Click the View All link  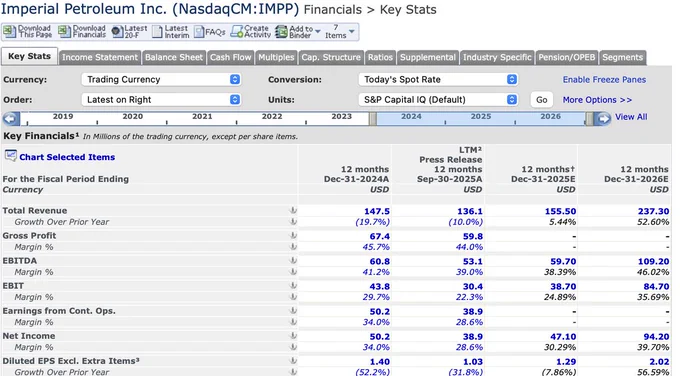tap(631, 117)
